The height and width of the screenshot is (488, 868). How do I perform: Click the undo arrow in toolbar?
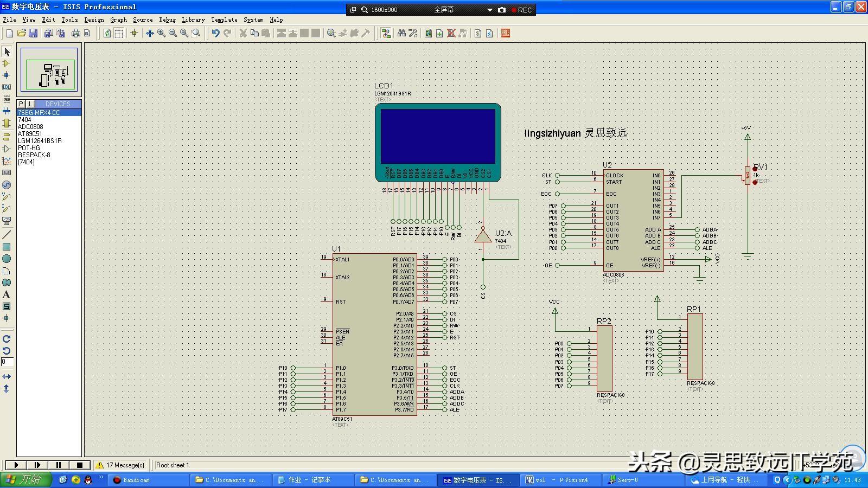tap(215, 33)
